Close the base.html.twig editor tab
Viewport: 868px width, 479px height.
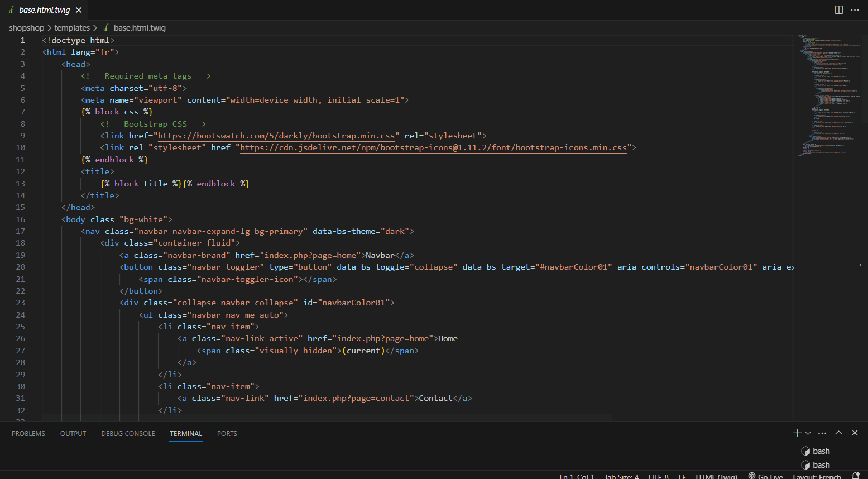click(79, 10)
